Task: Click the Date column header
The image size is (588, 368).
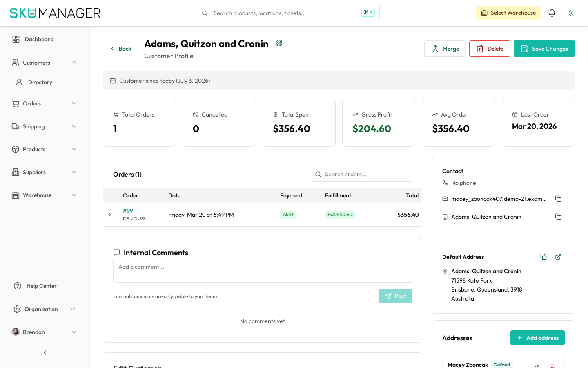Action: (174, 195)
